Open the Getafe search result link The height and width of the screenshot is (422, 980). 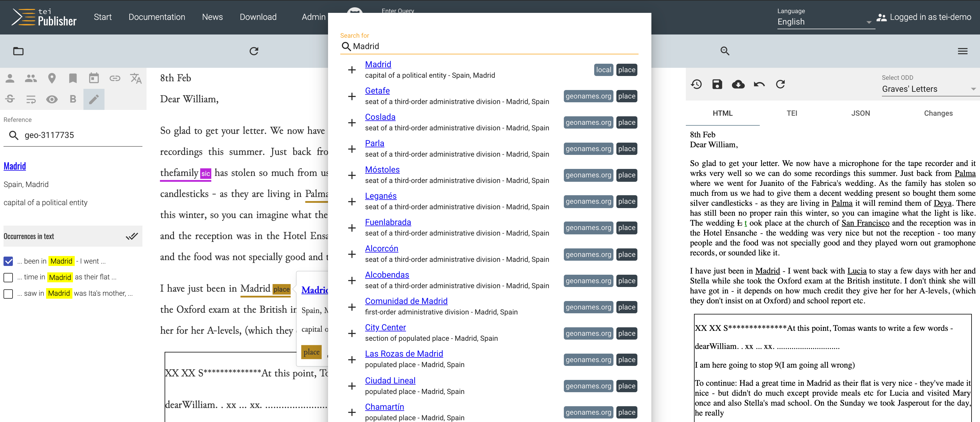click(x=377, y=91)
